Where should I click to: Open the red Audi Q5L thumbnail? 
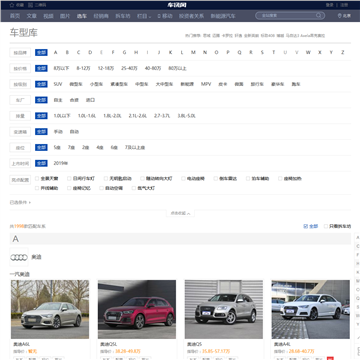point(137,309)
